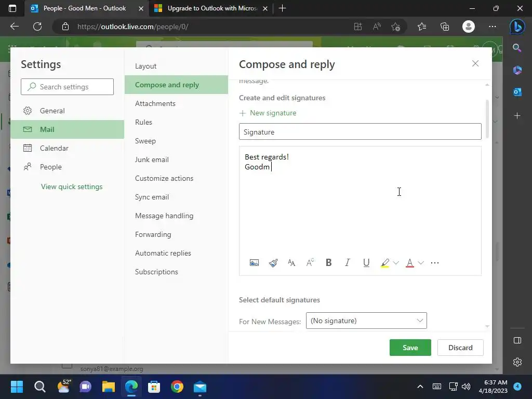532x399 pixels.
Task: Open the Mail app from taskbar
Action: [200, 387]
